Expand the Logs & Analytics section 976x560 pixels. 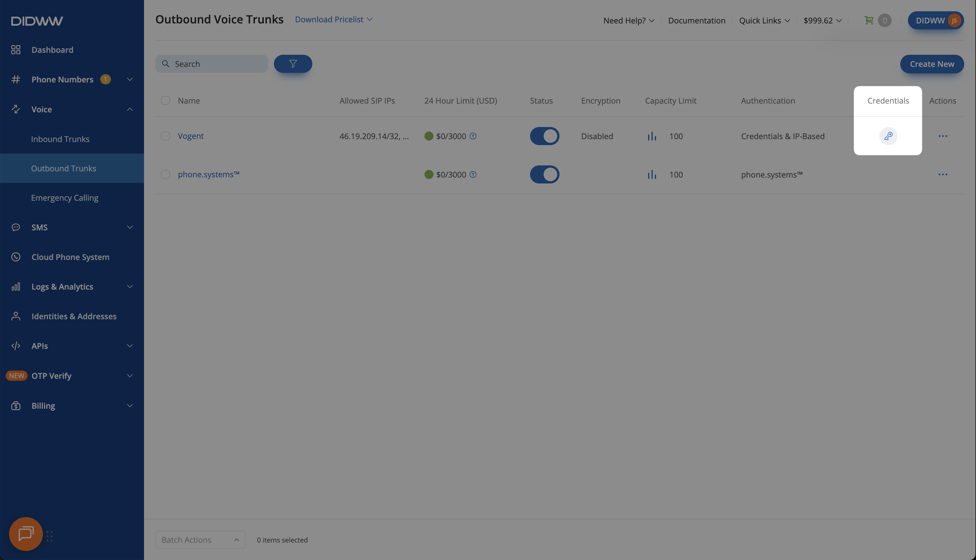click(x=72, y=286)
